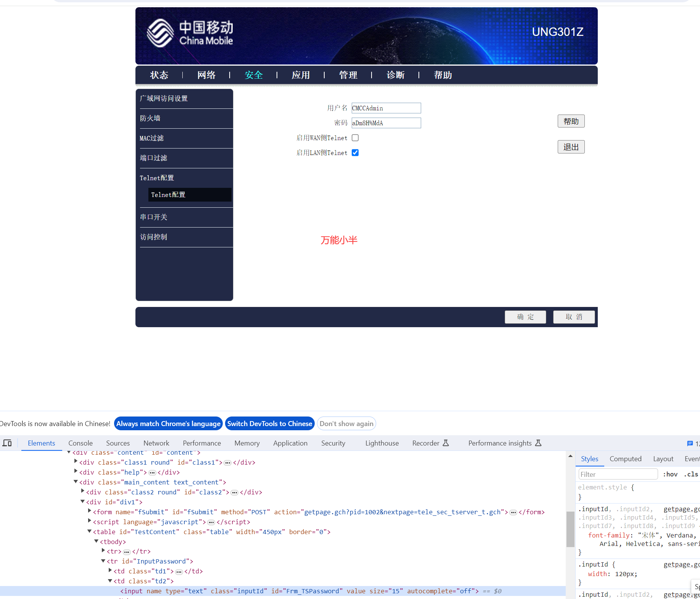Click ellipsis in the class1 round div
Viewport: 700px width, 599px height.
pyautogui.click(x=228, y=463)
